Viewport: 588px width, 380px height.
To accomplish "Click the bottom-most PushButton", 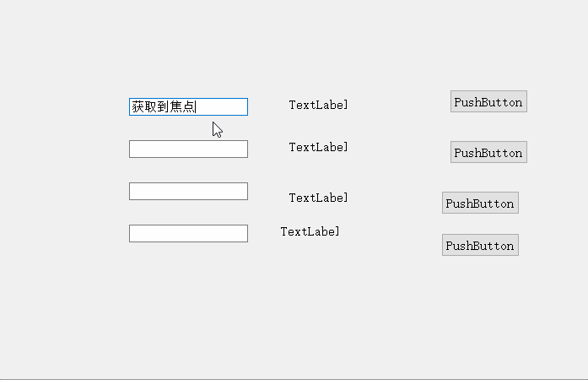I will tap(479, 245).
